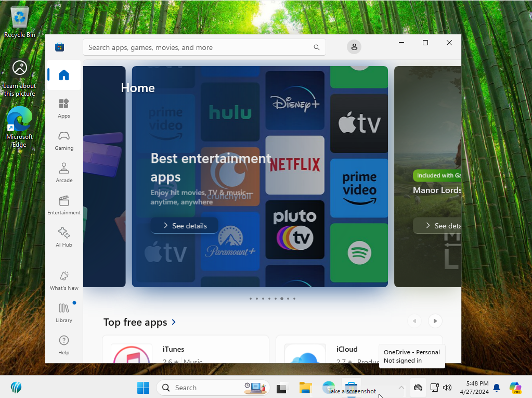Go to Gaming in the sidebar
The height and width of the screenshot is (398, 532).
click(64, 140)
